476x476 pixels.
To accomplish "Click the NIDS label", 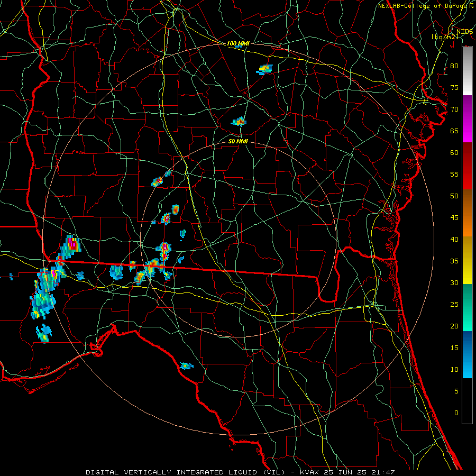I will pyautogui.click(x=464, y=32).
